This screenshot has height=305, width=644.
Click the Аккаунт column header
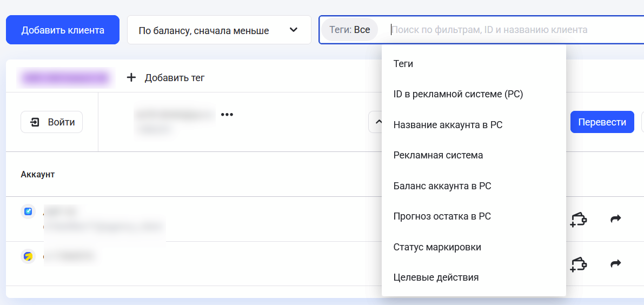tap(38, 175)
